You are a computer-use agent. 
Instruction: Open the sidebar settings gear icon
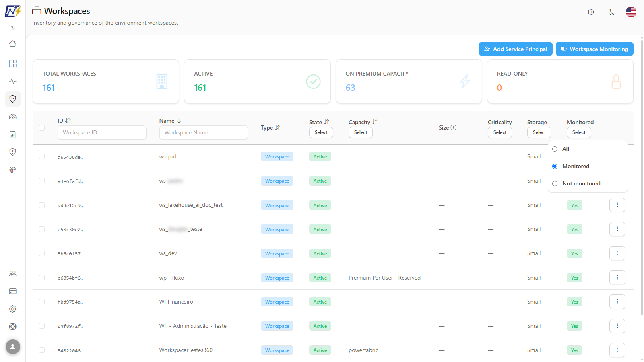[13, 309]
